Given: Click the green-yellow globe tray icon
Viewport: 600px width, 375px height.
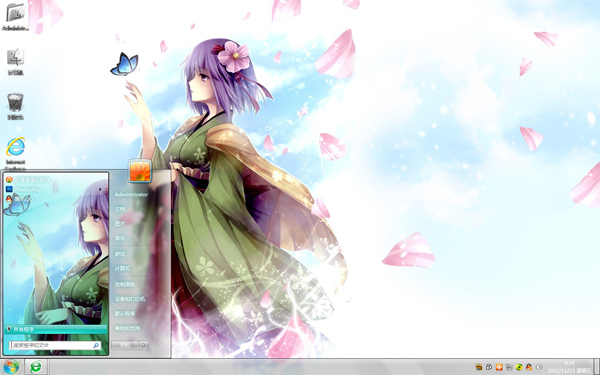Looking at the screenshot, I should click(x=519, y=367).
